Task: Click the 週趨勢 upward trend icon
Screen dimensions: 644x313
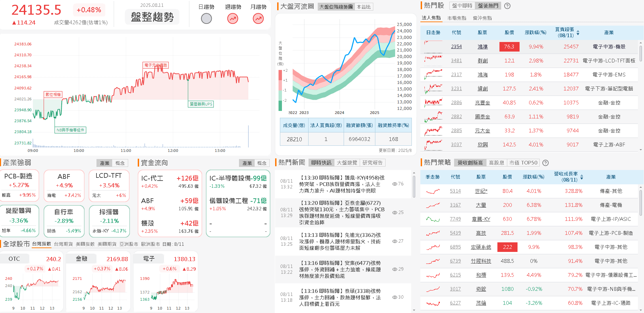Action: [x=233, y=18]
